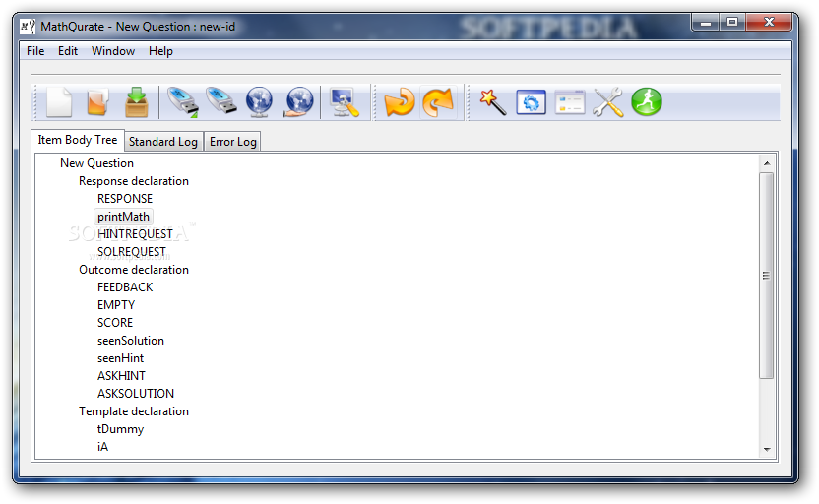Select the SCORE tree item
This screenshot has width=819, height=504.
tap(115, 323)
